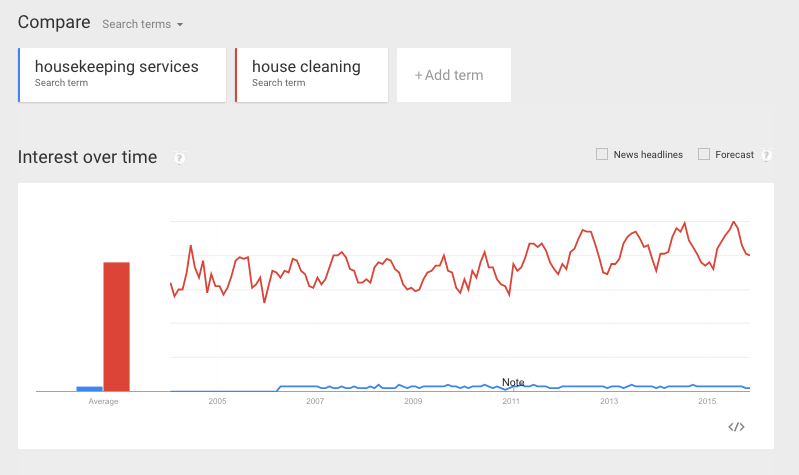The image size is (799, 475).
Task: Click the 2009 axis label
Action: tap(413, 401)
